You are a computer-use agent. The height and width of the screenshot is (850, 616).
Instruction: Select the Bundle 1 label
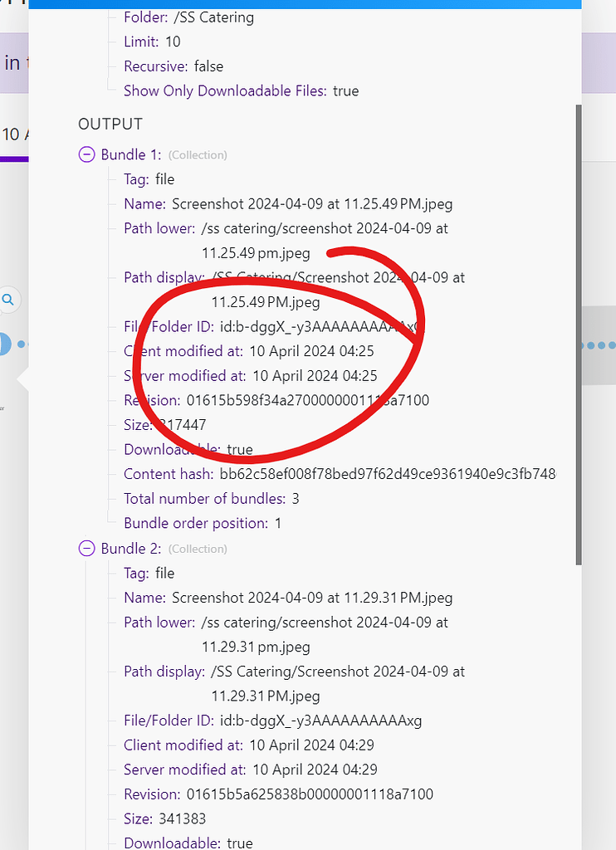point(131,154)
